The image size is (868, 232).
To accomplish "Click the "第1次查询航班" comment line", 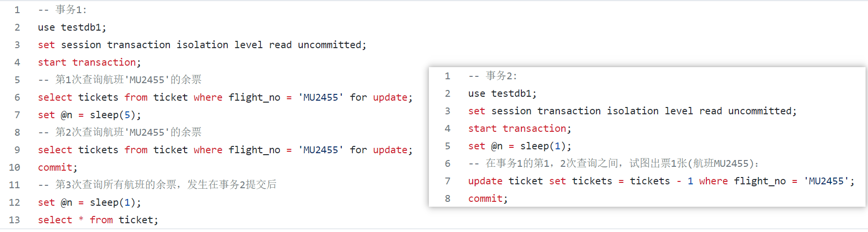I will pos(120,80).
